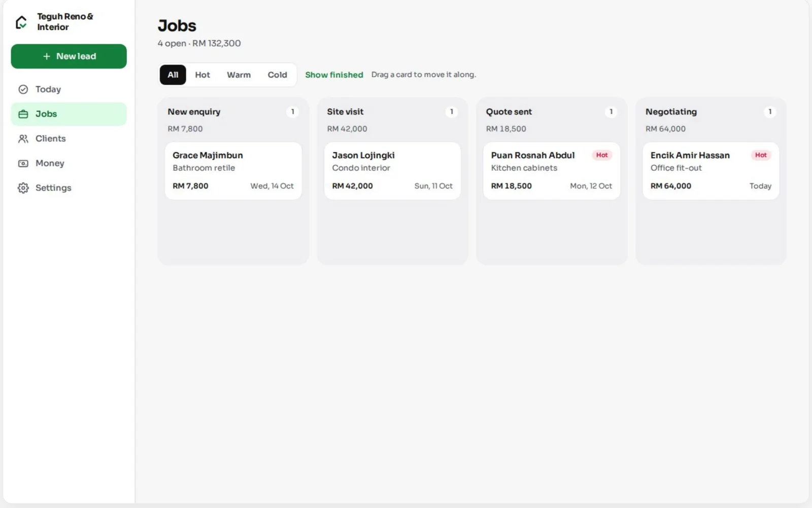Click the 4 open RM 132,300 summary
Viewport: 812px width, 508px height.
[199, 43]
